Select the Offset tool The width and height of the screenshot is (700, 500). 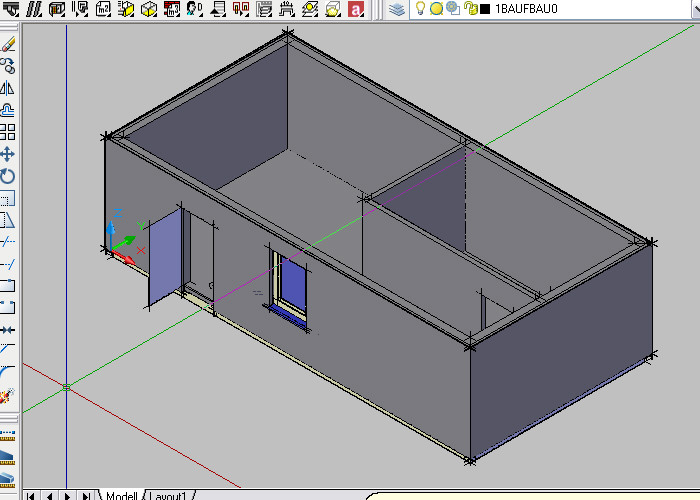[x=8, y=110]
